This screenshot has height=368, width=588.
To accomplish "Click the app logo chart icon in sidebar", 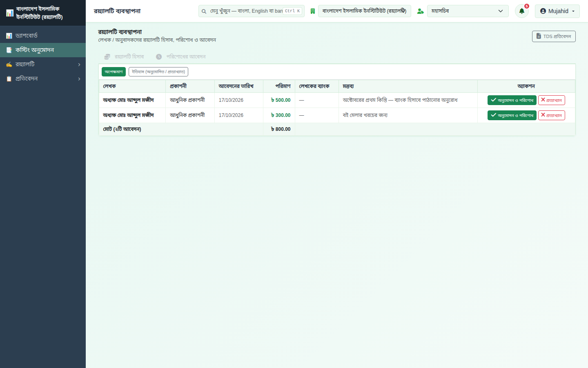I will coord(10,13).
